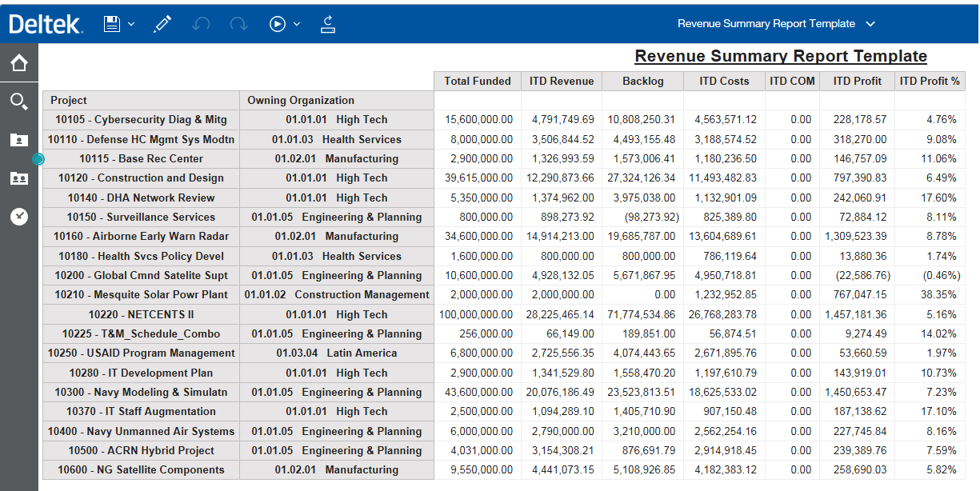Image resolution: width=980 pixels, height=491 pixels.
Task: Click the Redo arrow icon
Action: coord(238,24)
